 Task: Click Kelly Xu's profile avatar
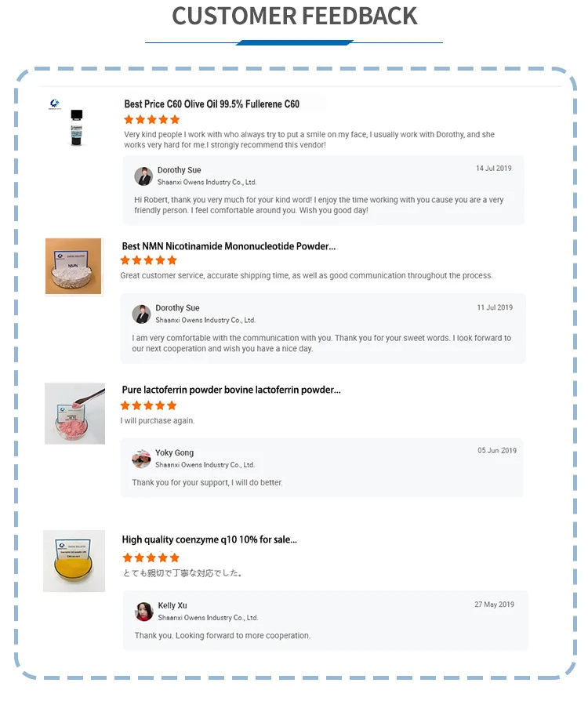pos(144,612)
